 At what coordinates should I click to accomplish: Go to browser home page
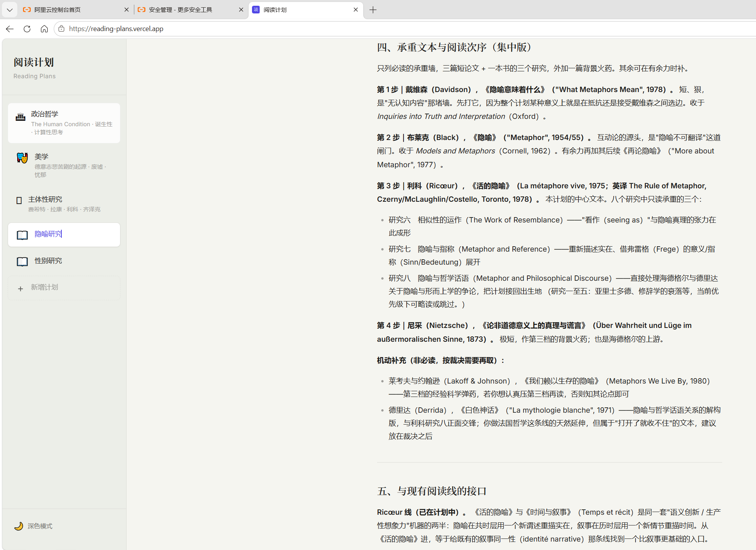tap(44, 29)
